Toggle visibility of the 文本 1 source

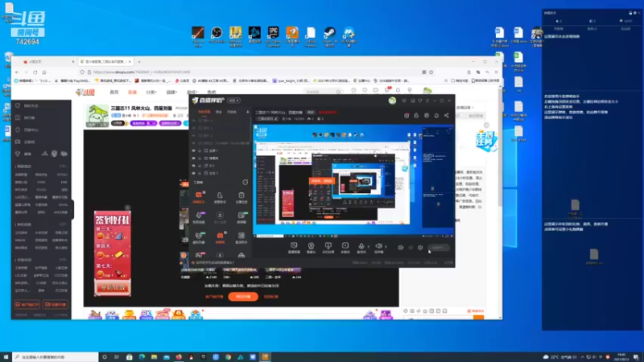tap(193, 173)
